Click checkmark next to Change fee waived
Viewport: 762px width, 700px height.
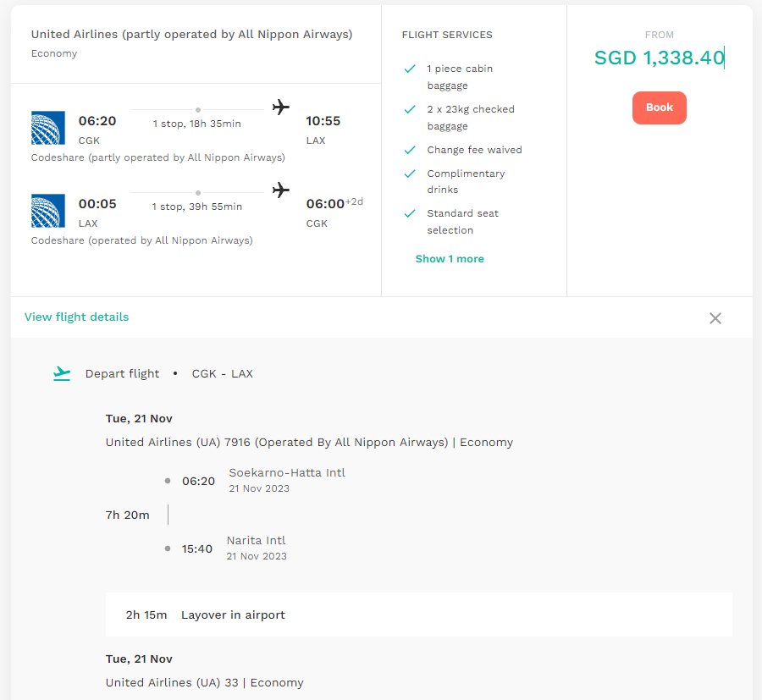[410, 150]
